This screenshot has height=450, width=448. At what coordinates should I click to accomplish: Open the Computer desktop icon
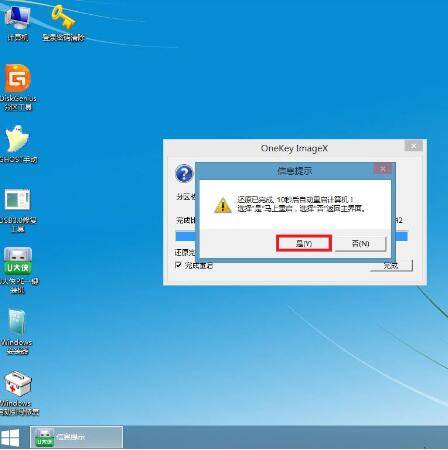17,22
